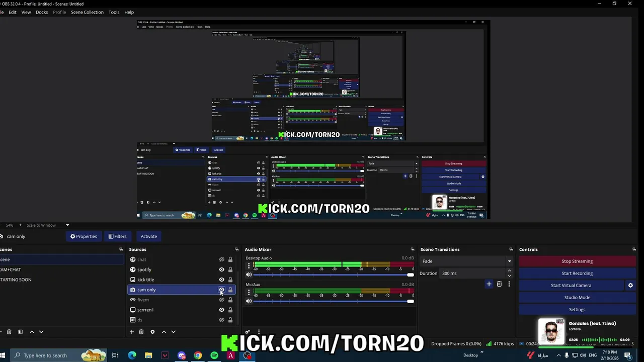Expand Desktop toolbar chevron in taskbar
Image resolution: width=644 pixels, height=362 pixels.
[482, 352]
